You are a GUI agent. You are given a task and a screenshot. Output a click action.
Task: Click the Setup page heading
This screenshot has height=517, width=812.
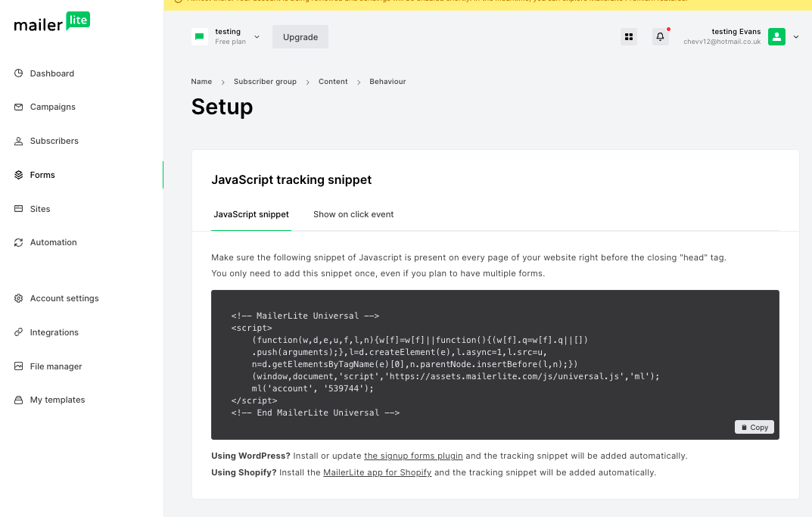point(222,107)
